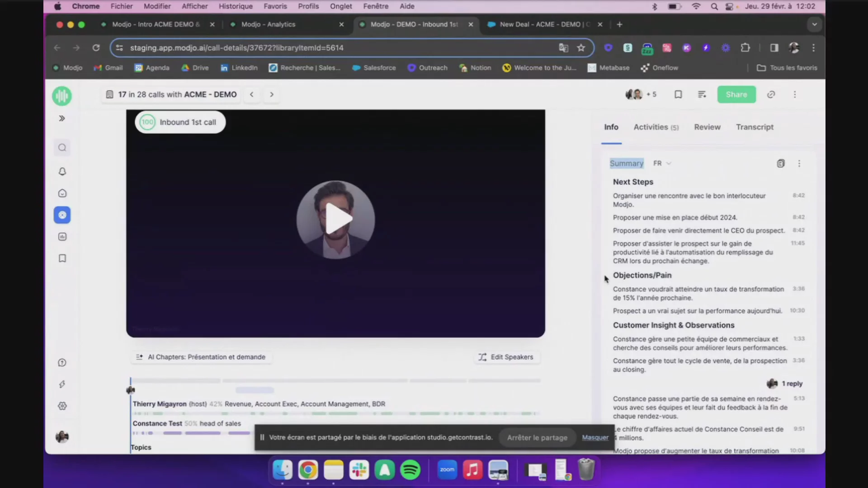Expand the left sidebar with double chevron

[x=62, y=118]
